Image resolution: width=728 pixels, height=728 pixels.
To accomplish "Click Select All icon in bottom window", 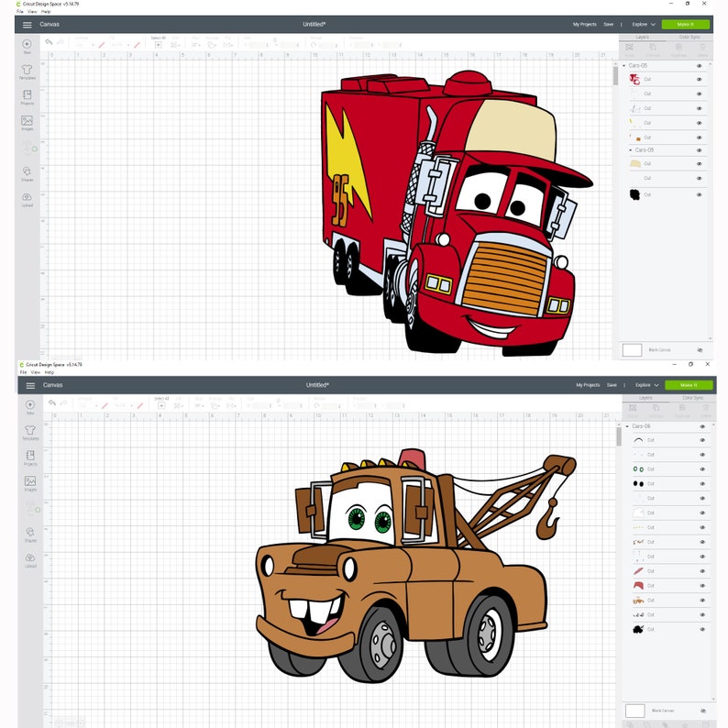I will [161, 405].
